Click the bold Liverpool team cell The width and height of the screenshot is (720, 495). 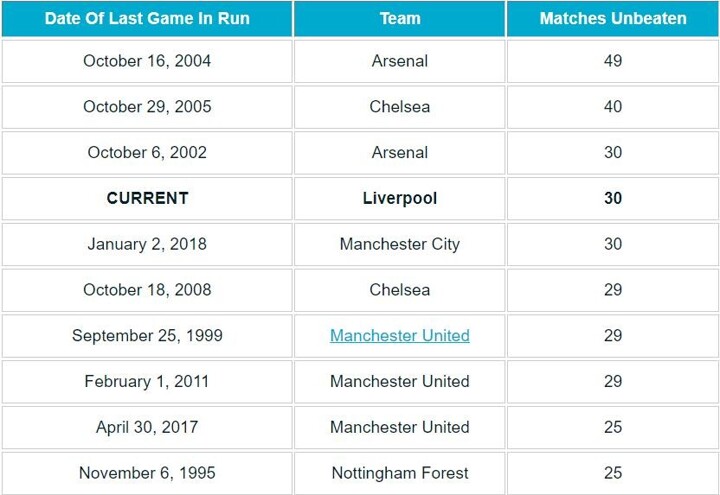click(399, 199)
